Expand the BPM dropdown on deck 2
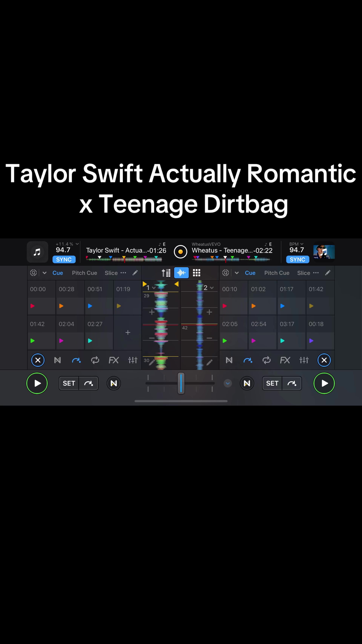 (x=296, y=244)
